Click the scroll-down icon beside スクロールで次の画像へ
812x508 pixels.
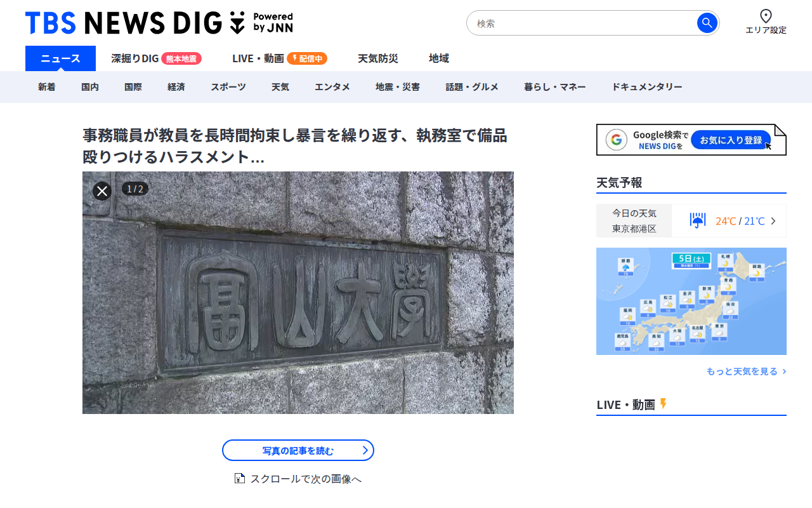coord(239,478)
